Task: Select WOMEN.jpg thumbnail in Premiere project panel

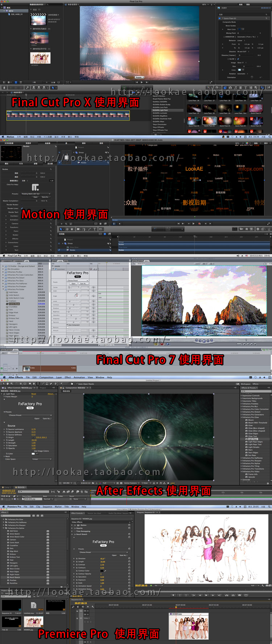Action: 33,622
